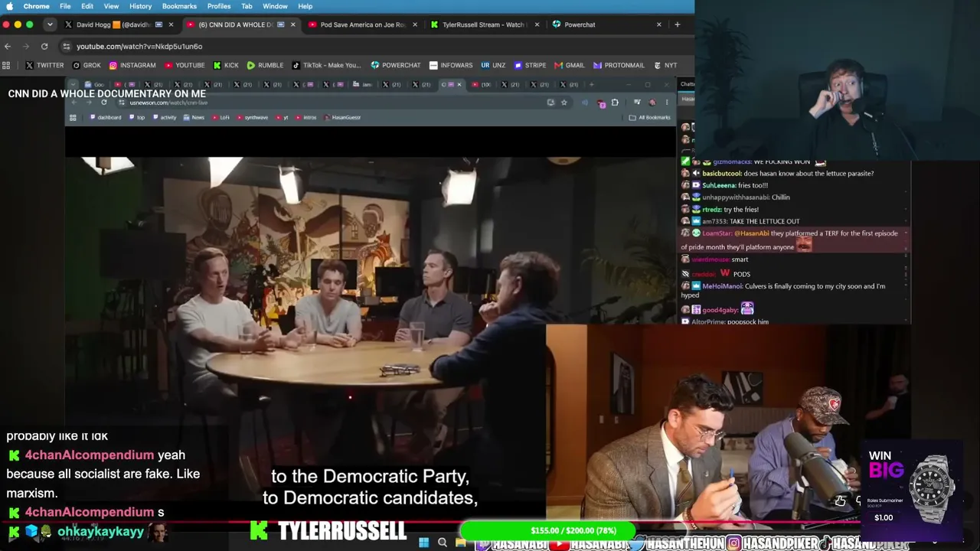The height and width of the screenshot is (551, 980).
Task: Close the Powerchat tab
Action: [x=658, y=24]
